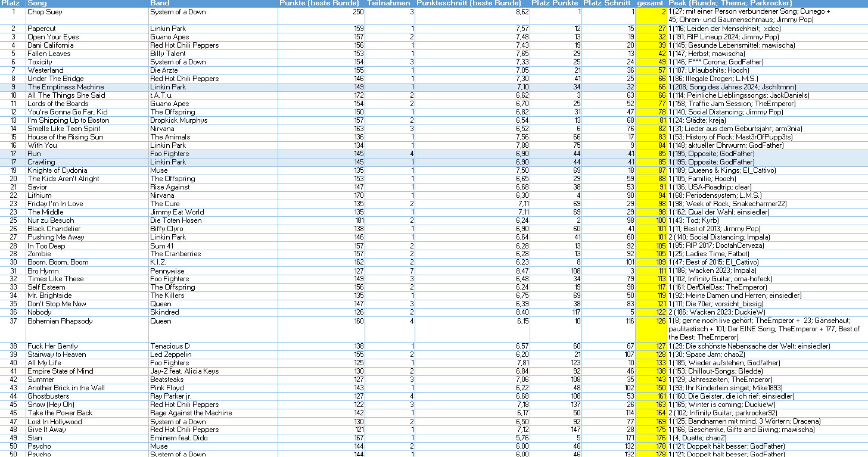Click the 'Dani California' song cell
Image resolution: width=868 pixels, height=457 pixels.
coord(87,45)
